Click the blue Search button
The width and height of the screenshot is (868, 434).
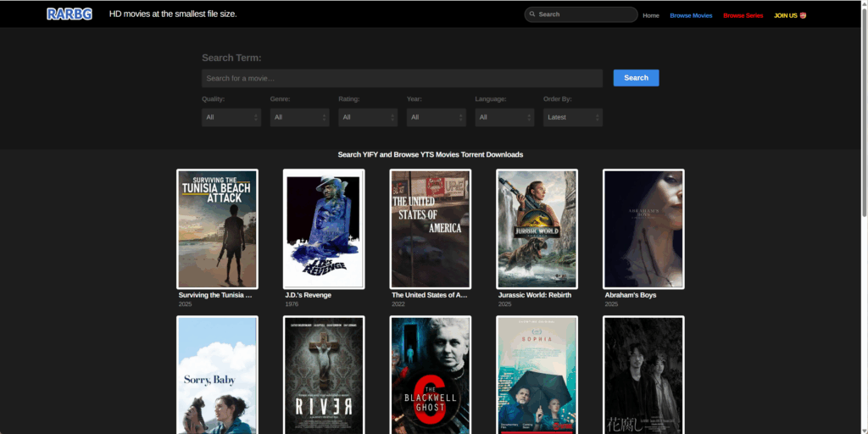636,78
